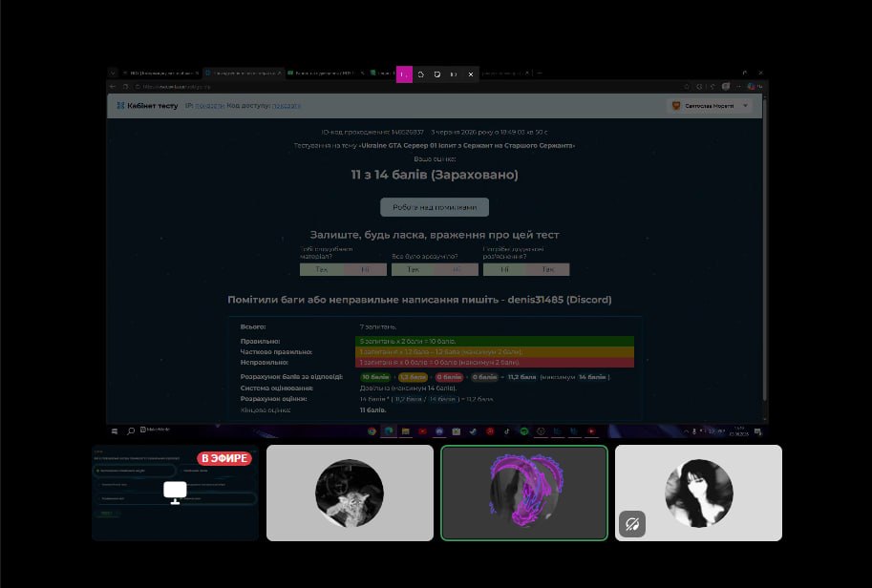Open taskbar search magnifier
Image resolution: width=872 pixels, height=588 pixels.
coord(131,431)
